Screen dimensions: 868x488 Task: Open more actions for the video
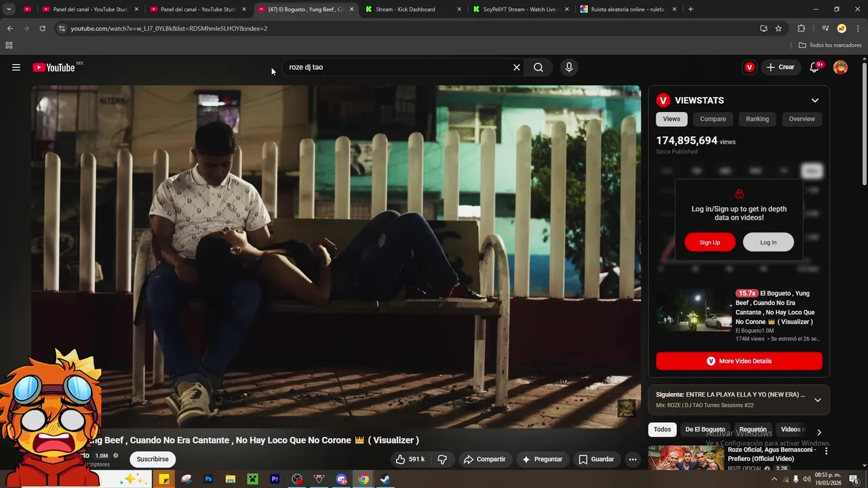[x=633, y=459]
